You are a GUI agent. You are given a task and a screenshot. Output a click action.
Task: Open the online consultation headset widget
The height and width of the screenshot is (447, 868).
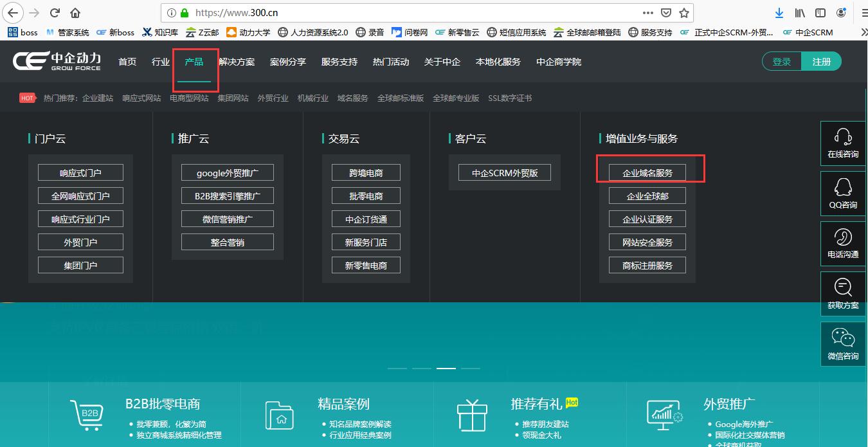(844, 143)
